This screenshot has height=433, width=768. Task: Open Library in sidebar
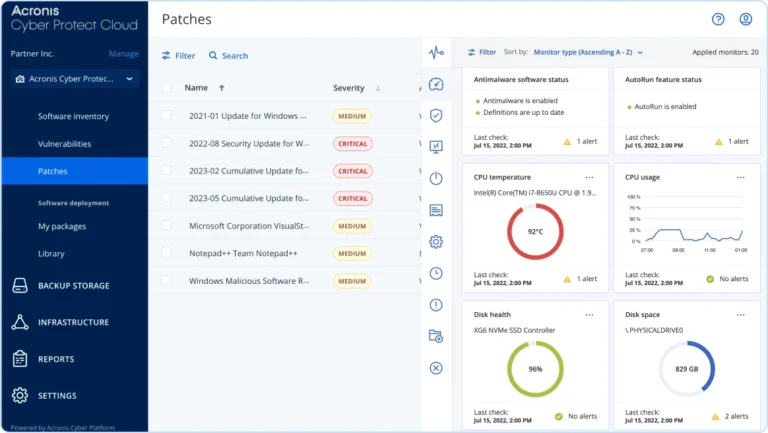(x=51, y=254)
